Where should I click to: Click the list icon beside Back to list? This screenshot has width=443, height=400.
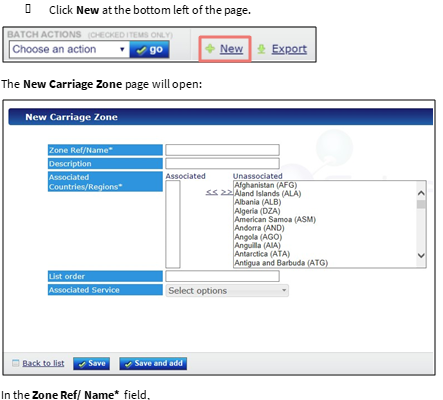[15, 363]
